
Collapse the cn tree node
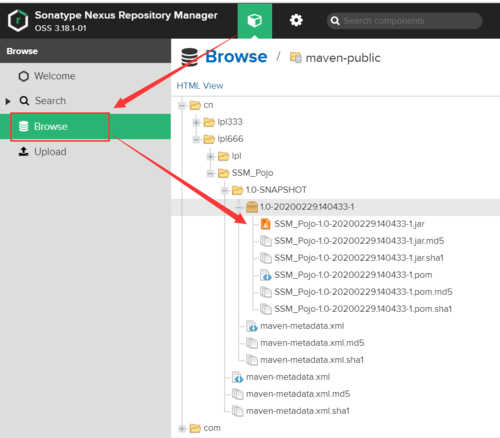click(182, 106)
